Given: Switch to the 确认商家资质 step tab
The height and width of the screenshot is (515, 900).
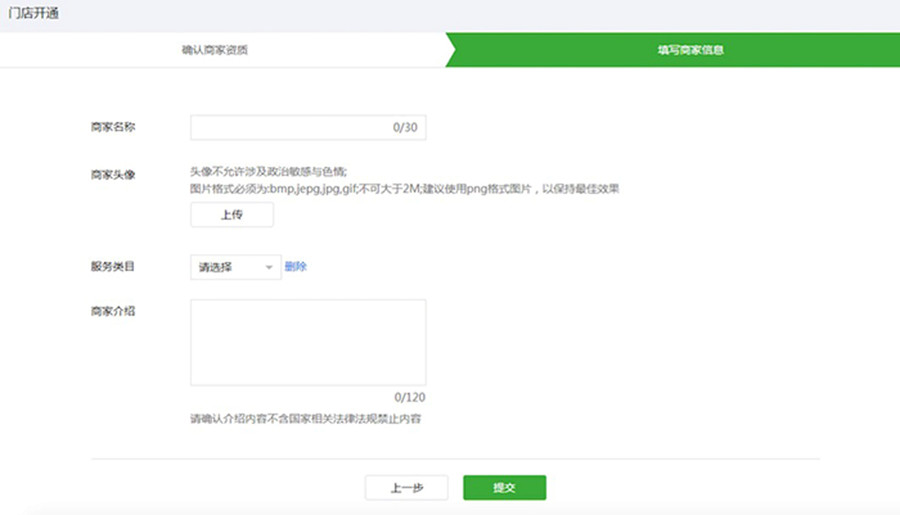Looking at the screenshot, I should tap(214, 49).
